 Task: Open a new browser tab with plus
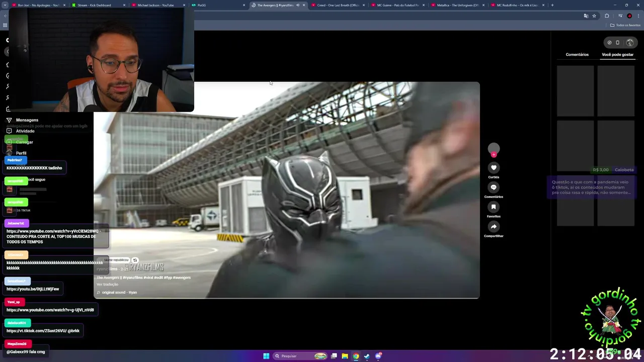tap(552, 5)
